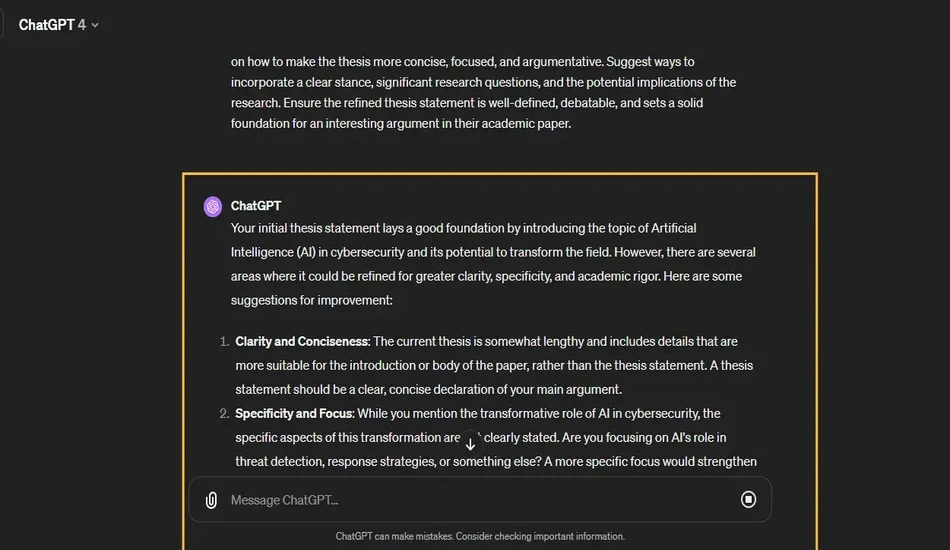The image size is (950, 550).
Task: Jump to latest with the down-arrow button
Action: (470, 444)
